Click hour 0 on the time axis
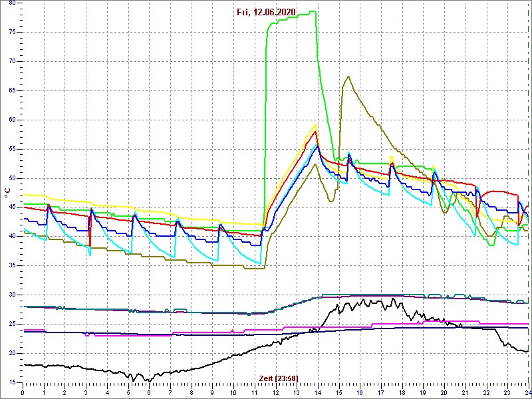Screen dimensions: 532x399 click(23, 392)
